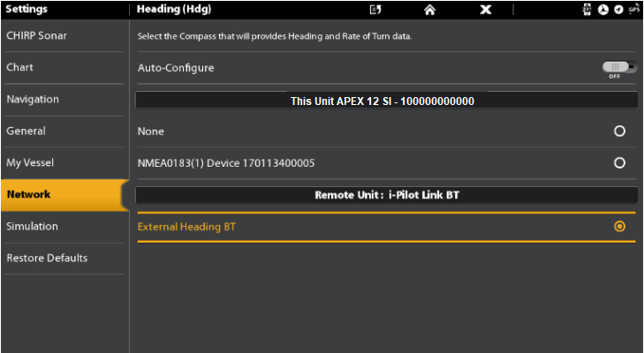
Task: Select the None radio button
Action: point(619,131)
